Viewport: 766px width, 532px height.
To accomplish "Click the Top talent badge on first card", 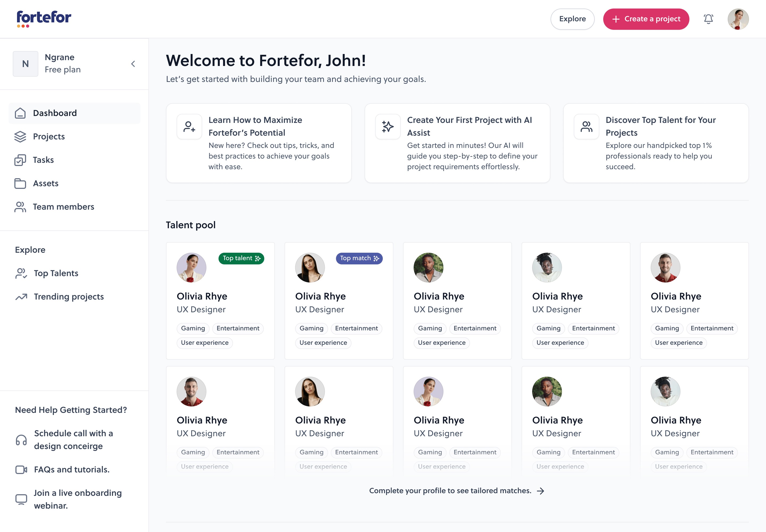I will pos(241,258).
